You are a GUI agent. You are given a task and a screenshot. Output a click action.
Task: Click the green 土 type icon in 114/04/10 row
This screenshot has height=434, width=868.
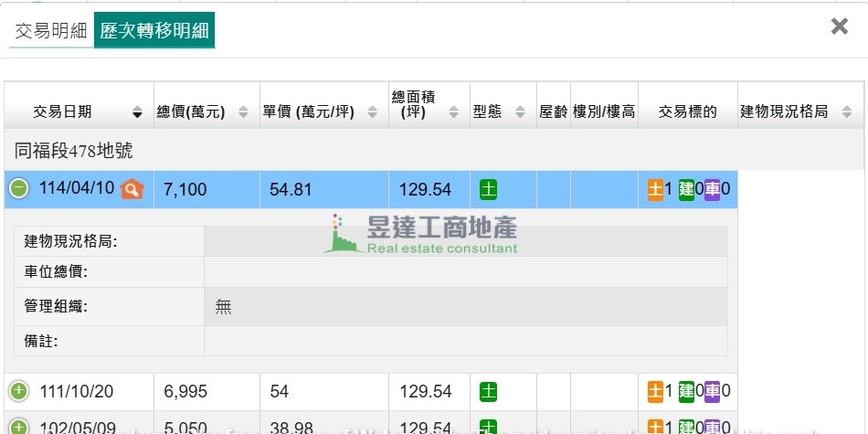tap(489, 190)
